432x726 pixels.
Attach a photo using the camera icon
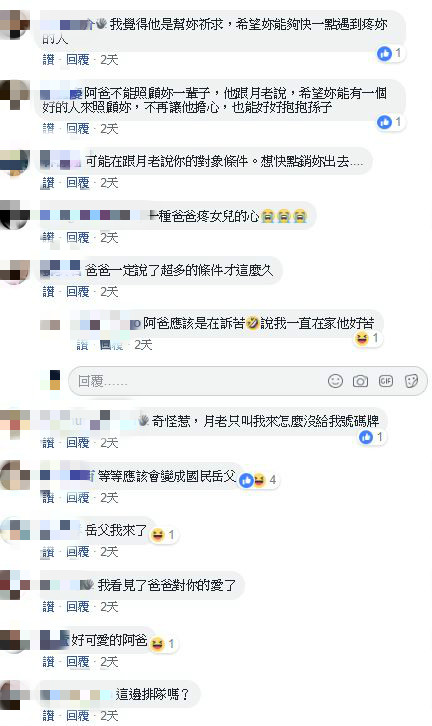pos(360,381)
